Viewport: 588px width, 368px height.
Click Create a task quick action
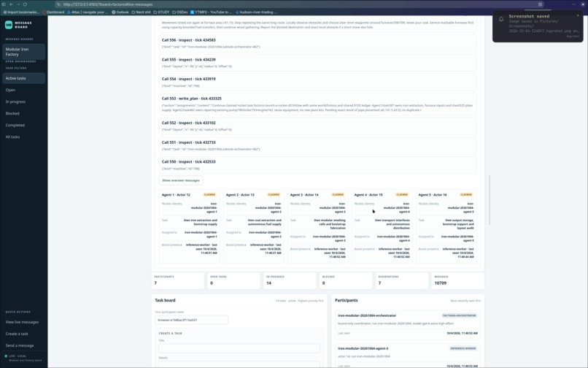17,334
